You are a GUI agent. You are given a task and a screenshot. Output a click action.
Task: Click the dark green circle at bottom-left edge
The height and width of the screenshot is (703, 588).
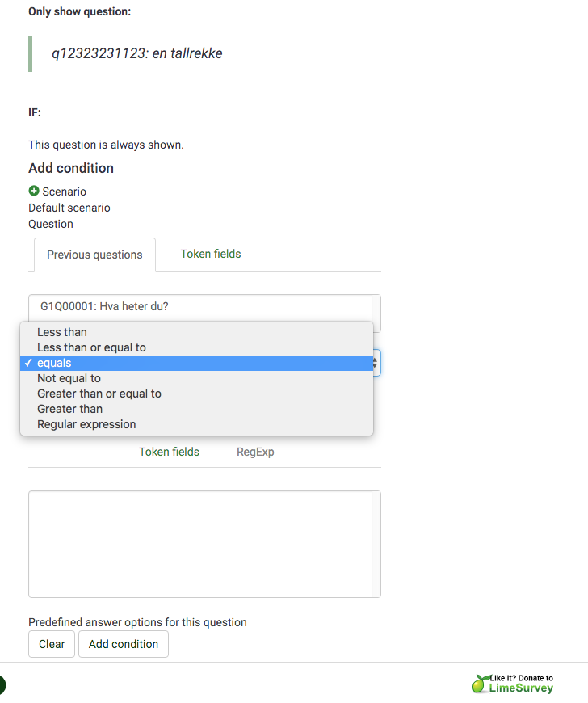2,686
